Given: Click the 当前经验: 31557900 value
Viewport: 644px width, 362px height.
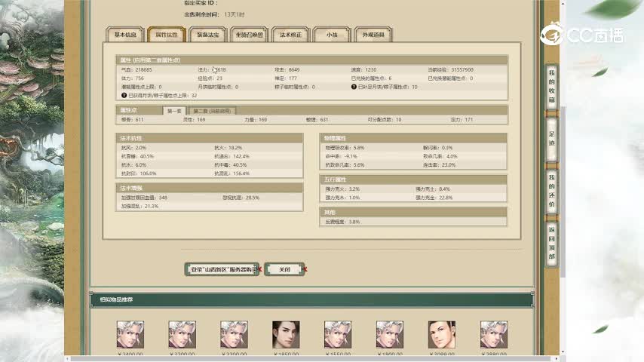Looking at the screenshot, I should click(x=450, y=70).
